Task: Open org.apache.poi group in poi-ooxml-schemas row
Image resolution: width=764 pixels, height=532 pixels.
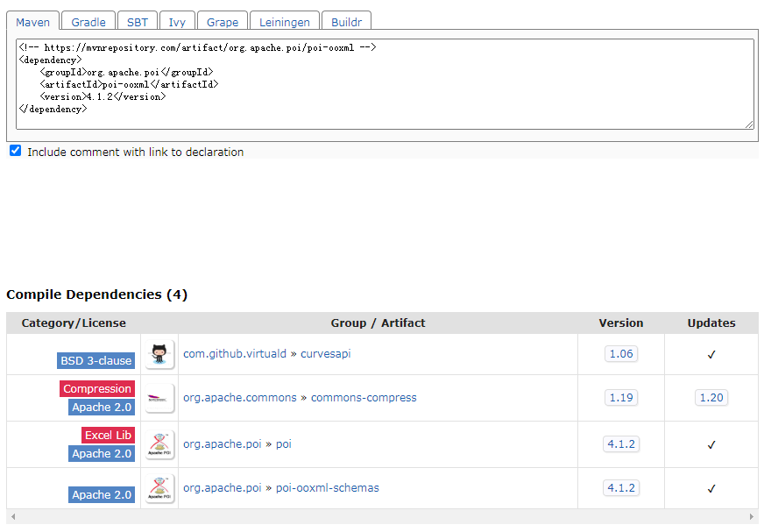Action: 223,488
